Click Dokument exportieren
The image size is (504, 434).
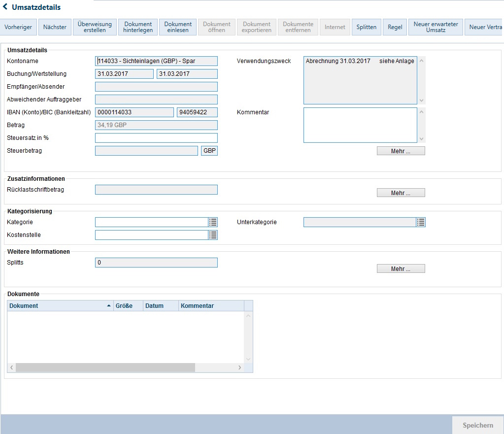(257, 27)
